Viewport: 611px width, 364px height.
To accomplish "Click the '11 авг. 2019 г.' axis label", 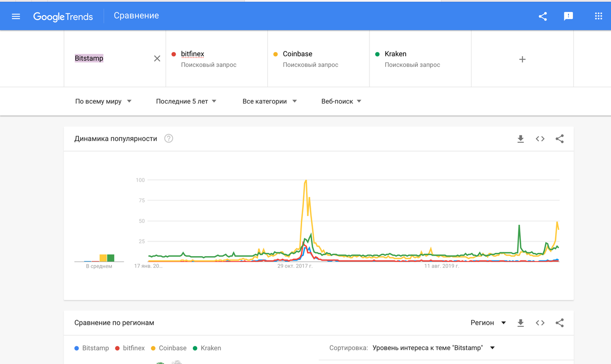I will (x=442, y=266).
